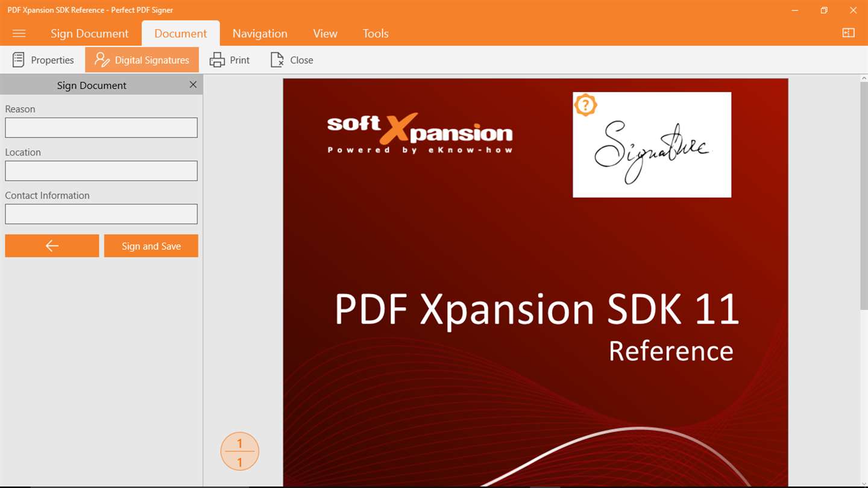Screen dimensions: 868x488
Task: Toggle the side panel layout icon
Action: click(x=848, y=33)
